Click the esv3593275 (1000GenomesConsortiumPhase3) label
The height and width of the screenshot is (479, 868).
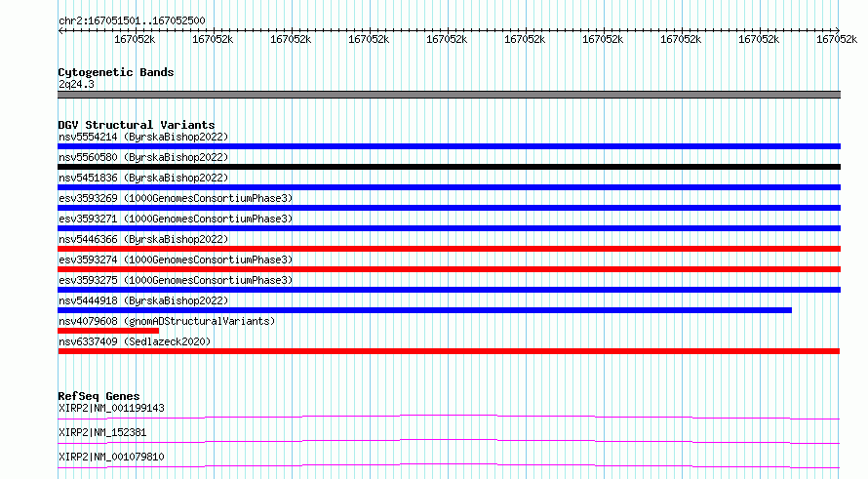click(176, 280)
